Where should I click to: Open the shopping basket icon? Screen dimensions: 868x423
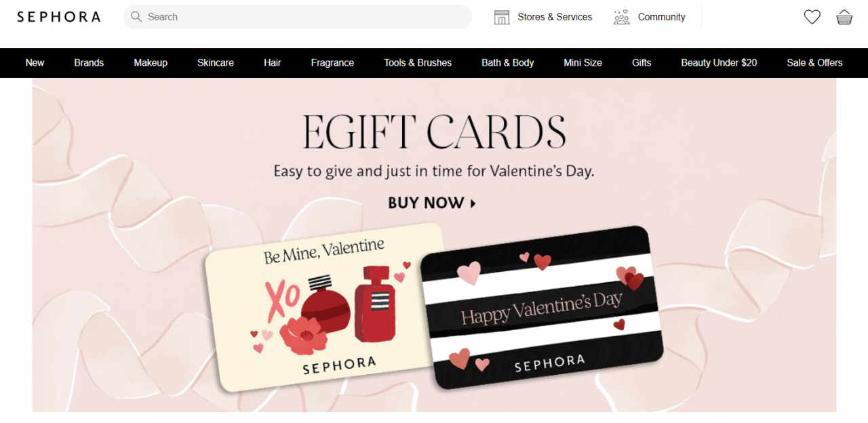click(844, 17)
